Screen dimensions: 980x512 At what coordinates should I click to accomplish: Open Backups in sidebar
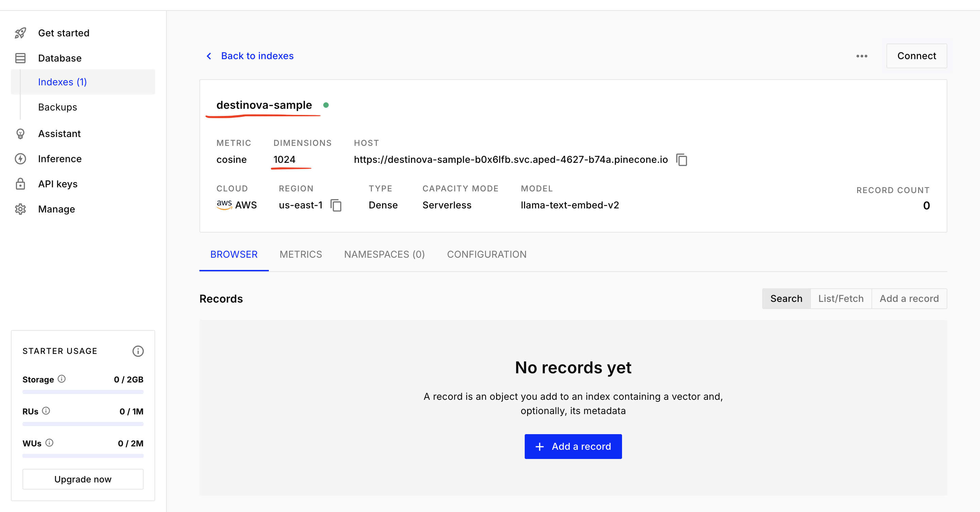click(58, 107)
